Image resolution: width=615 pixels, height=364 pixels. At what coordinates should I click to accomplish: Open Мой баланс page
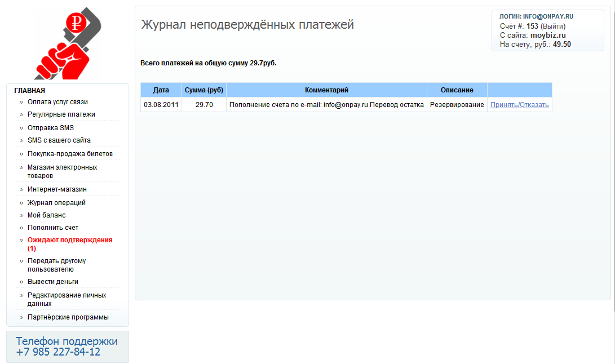point(46,215)
